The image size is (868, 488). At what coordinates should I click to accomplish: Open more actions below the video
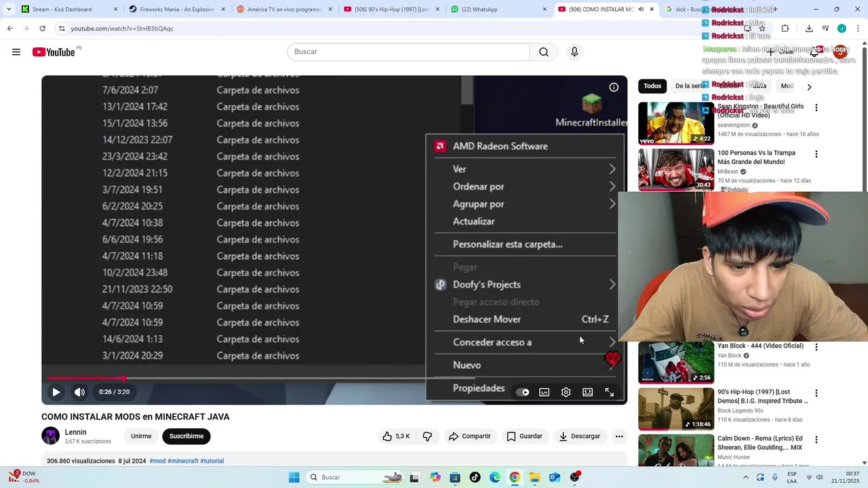pos(619,436)
